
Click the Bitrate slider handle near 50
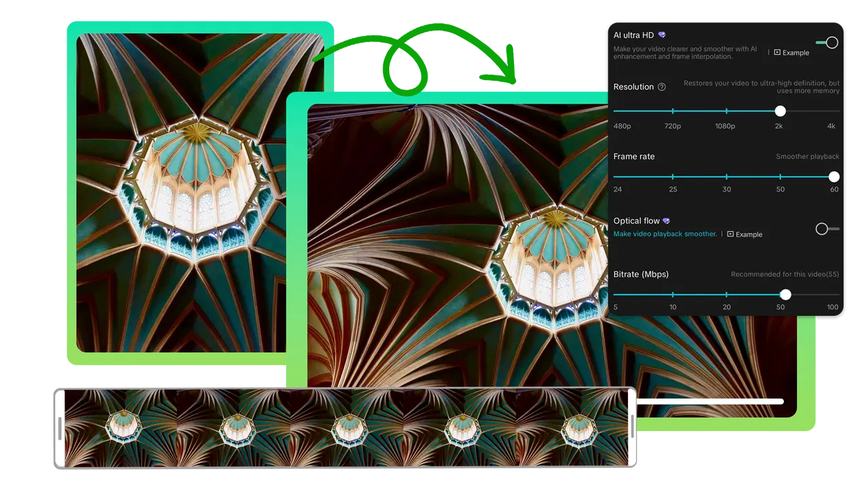[x=786, y=295]
